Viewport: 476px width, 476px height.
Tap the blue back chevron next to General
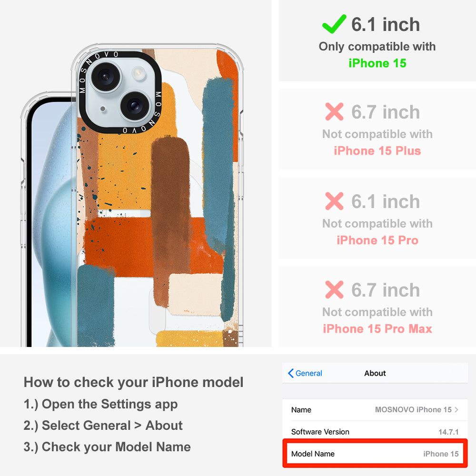pyautogui.click(x=290, y=373)
